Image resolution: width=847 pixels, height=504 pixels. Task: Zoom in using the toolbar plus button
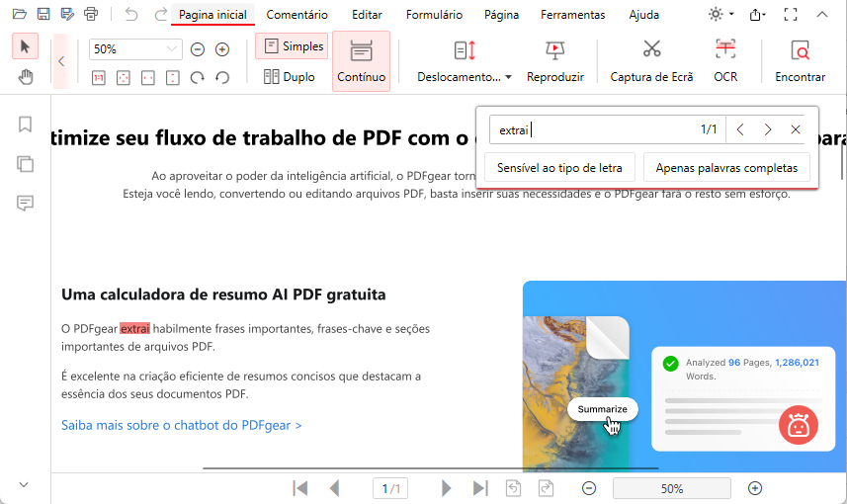click(x=222, y=49)
